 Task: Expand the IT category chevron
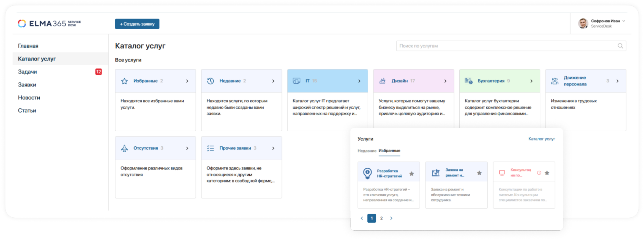click(x=359, y=81)
